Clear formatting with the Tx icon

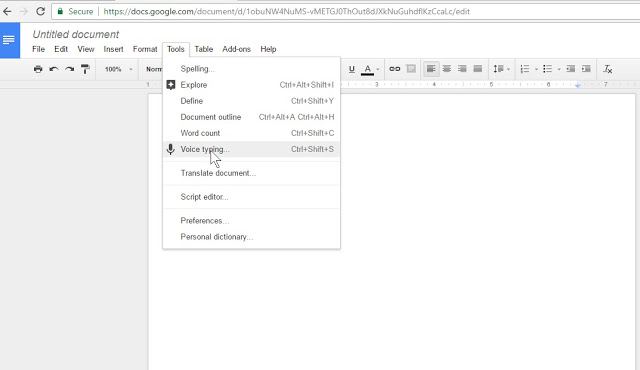pyautogui.click(x=608, y=69)
